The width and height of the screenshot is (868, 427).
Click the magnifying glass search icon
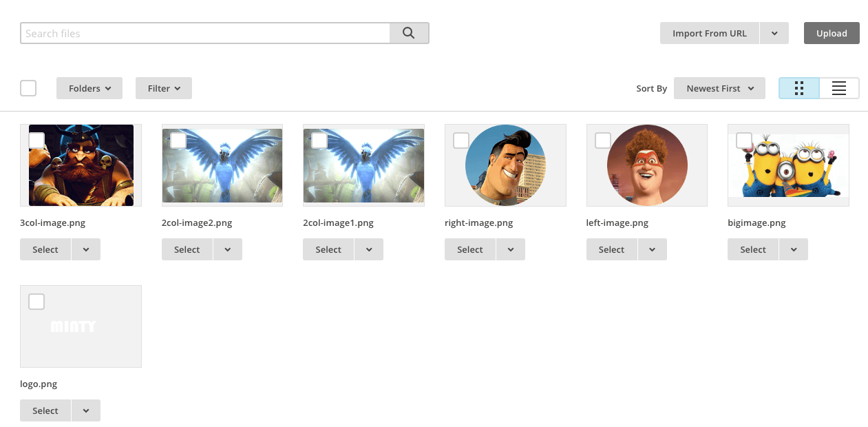click(x=409, y=33)
